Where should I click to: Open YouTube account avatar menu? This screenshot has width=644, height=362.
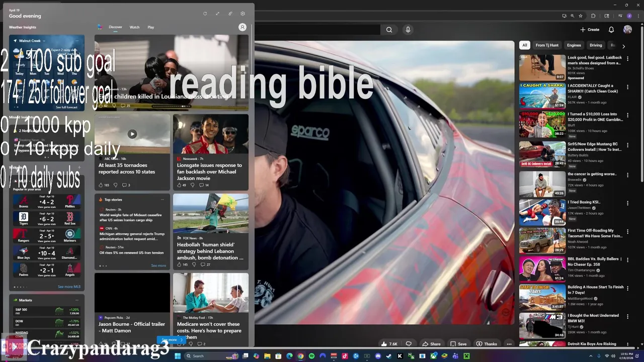(627, 30)
